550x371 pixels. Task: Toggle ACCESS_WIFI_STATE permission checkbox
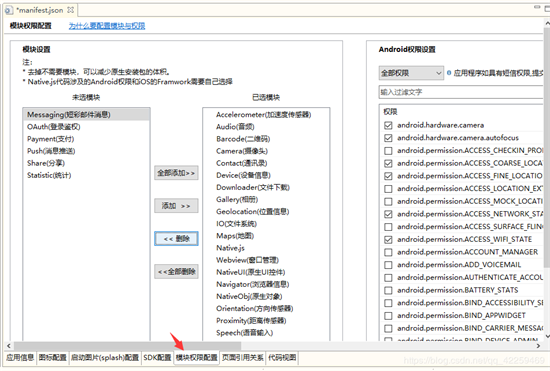click(388, 240)
